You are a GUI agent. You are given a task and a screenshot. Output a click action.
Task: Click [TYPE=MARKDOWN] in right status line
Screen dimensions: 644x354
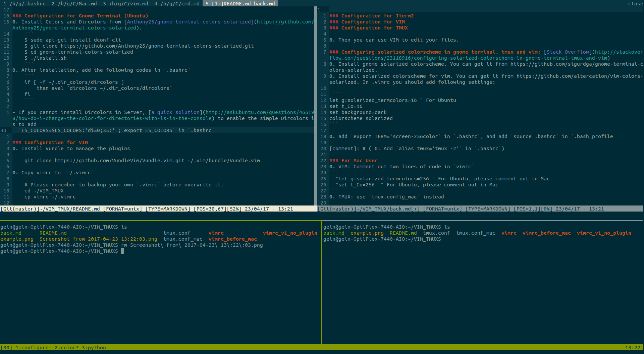(488, 209)
